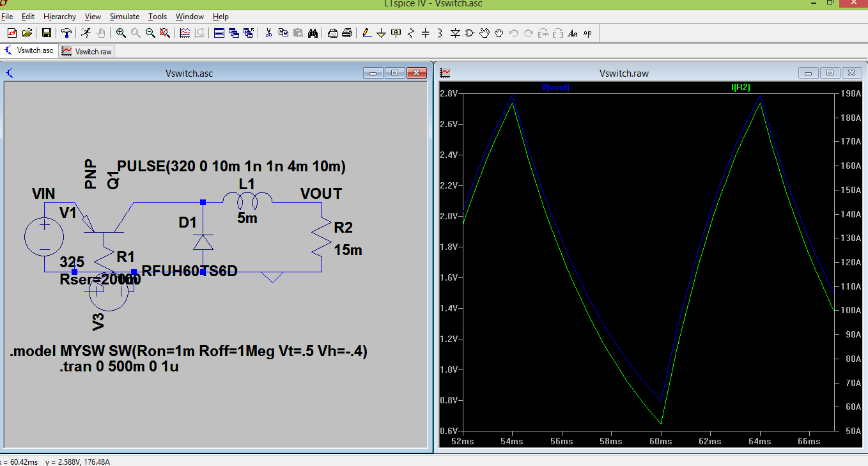
Task: Select Label Net tool
Action: click(396, 33)
